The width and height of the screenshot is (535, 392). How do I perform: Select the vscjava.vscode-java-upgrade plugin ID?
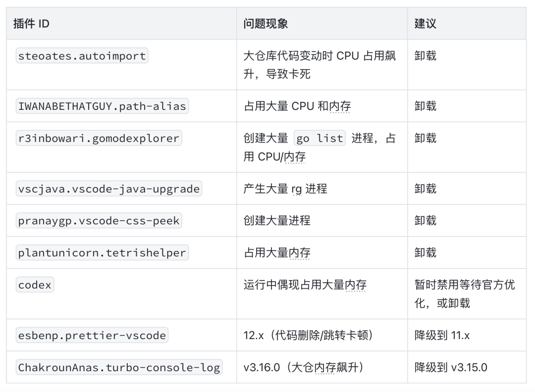coord(109,189)
